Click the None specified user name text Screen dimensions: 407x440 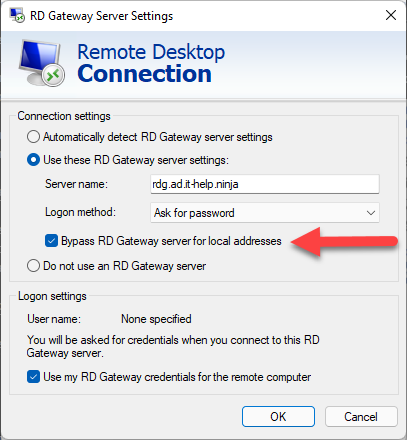pyautogui.click(x=156, y=319)
